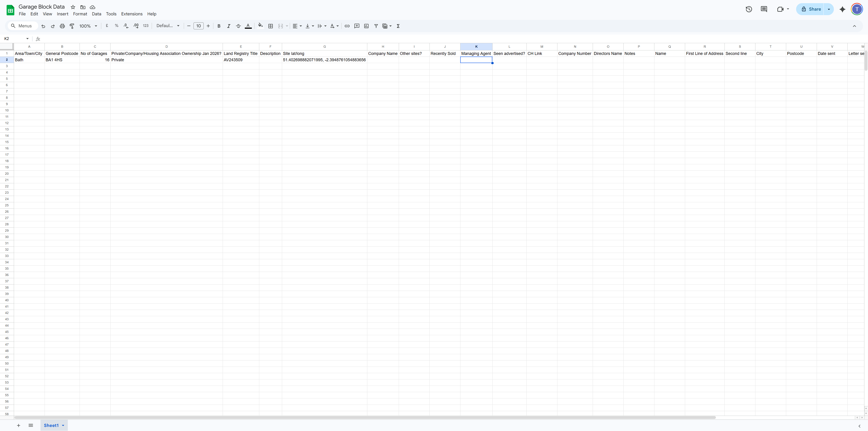868x431 pixels.
Task: Click the functions sigma icon
Action: coord(398,26)
